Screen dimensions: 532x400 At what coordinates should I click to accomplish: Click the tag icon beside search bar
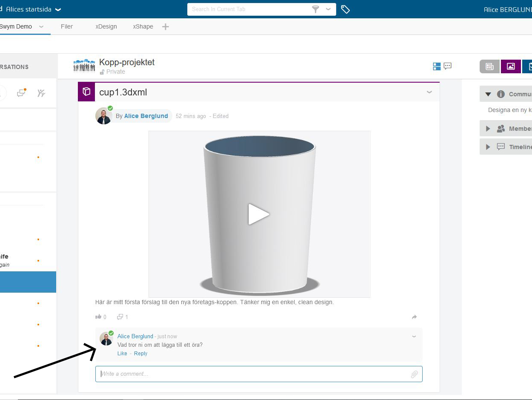(x=346, y=9)
